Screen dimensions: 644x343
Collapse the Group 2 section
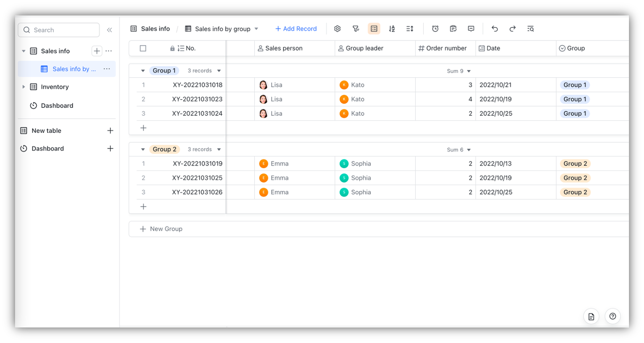pos(142,149)
